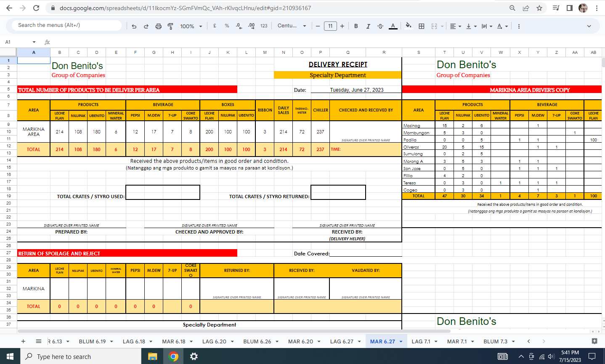Open the MAR 6.27 tab options arrow

click(x=401, y=342)
